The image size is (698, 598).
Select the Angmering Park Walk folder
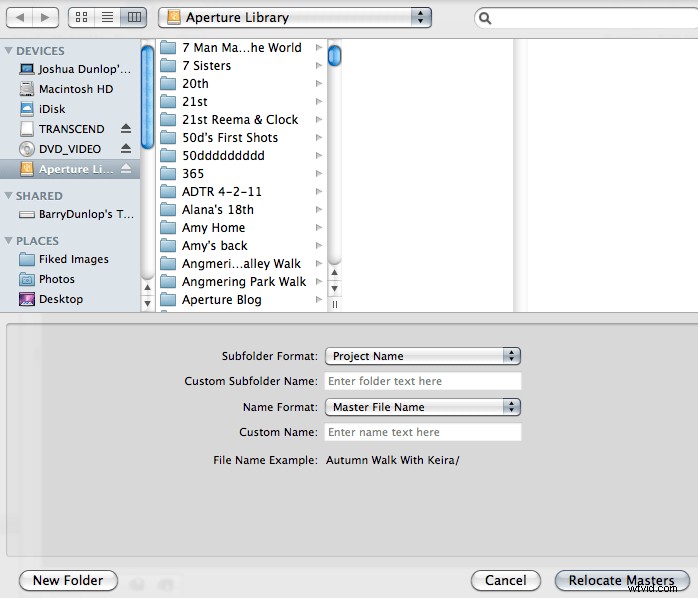241,281
